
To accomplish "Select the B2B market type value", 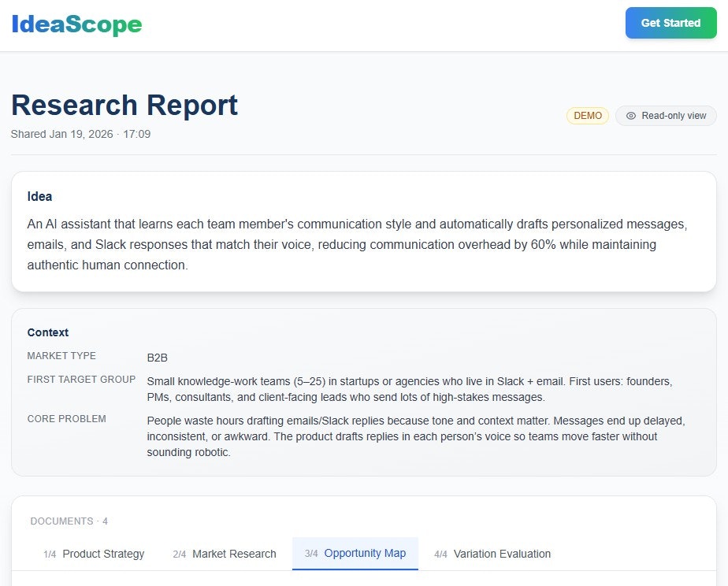I will pos(157,358).
